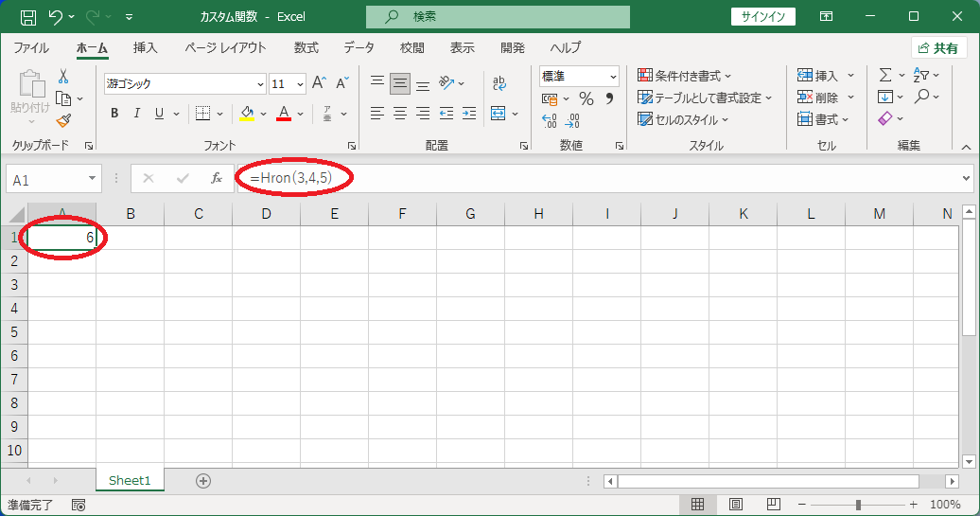This screenshot has width=980, height=516.
Task: Center text horizontally
Action: (400, 114)
